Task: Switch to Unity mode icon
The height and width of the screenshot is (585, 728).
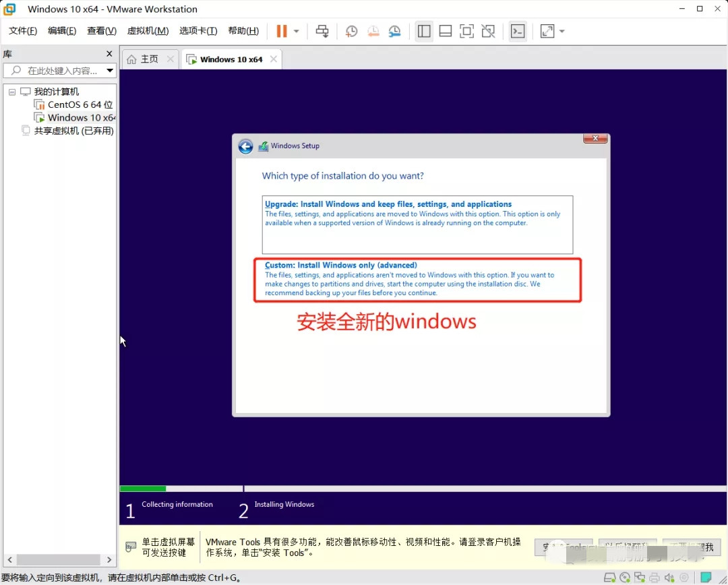Action: click(488, 31)
